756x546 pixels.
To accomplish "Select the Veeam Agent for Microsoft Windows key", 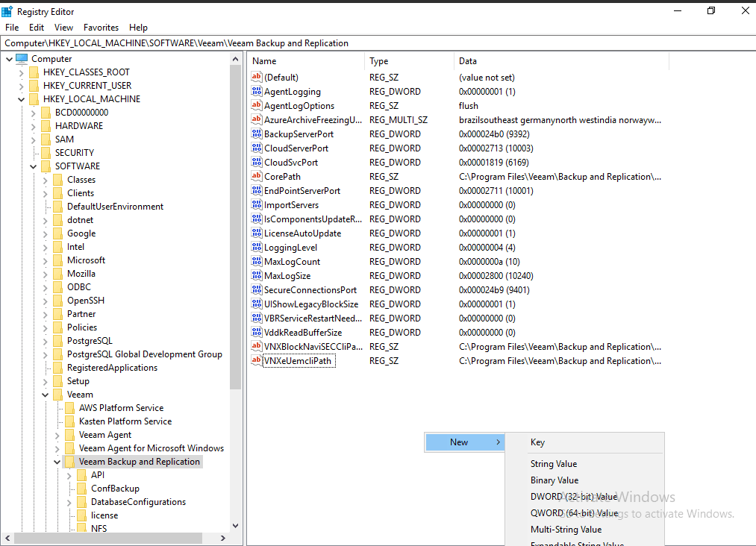I will click(x=151, y=448).
